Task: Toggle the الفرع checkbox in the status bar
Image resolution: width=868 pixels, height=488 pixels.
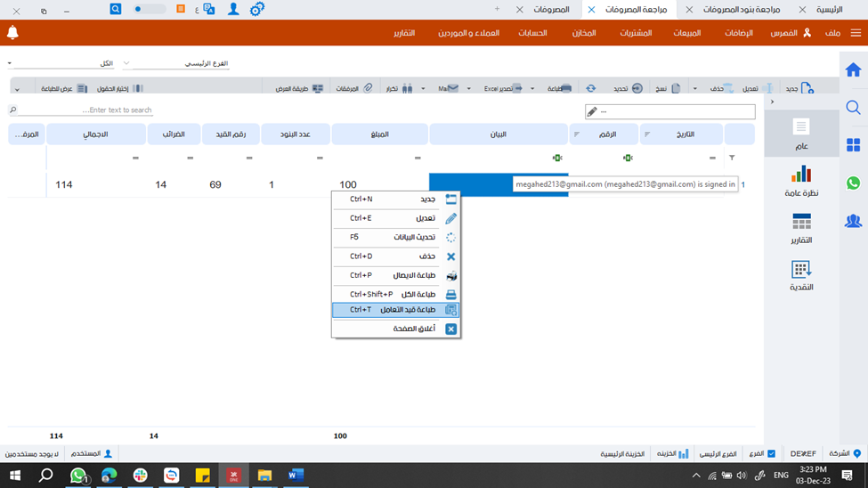Action: point(771,453)
